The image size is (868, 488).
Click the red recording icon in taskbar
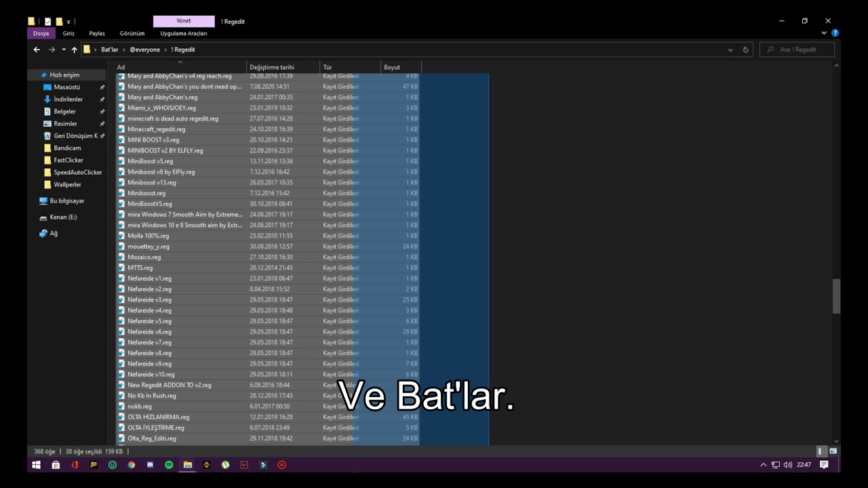coord(282,465)
